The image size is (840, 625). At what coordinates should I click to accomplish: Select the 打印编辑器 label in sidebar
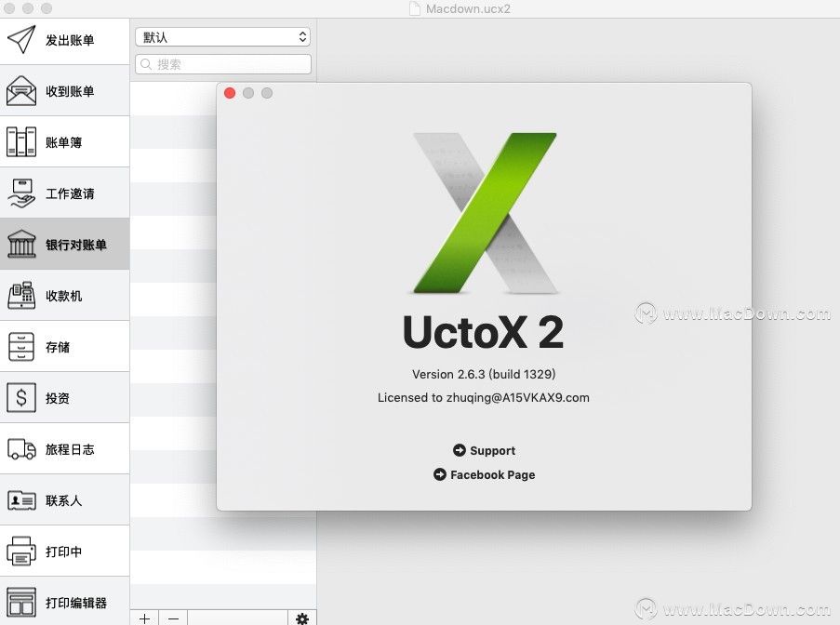76,603
